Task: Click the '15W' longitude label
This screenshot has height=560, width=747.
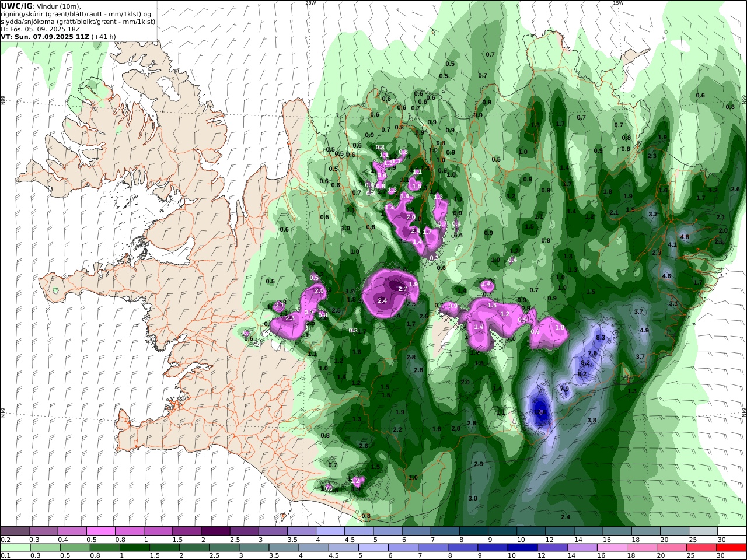Action: click(618, 3)
